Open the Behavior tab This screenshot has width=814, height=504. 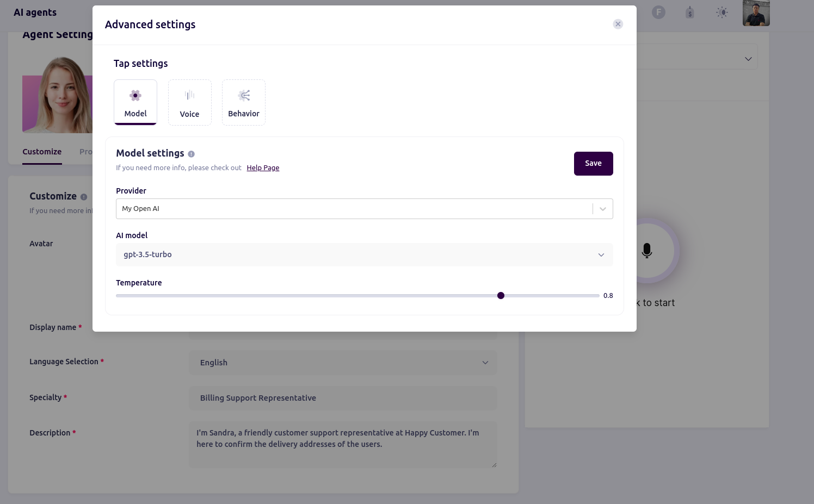coord(244,102)
